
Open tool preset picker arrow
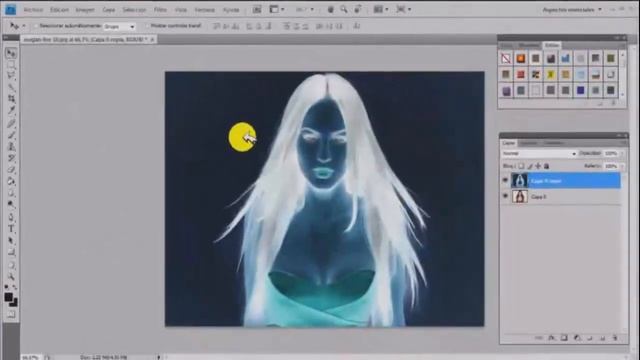coord(24,26)
